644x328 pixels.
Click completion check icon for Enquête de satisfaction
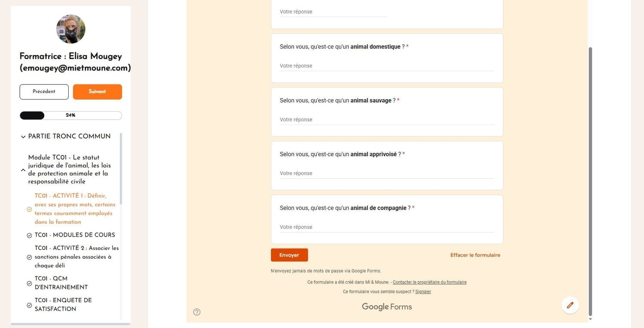coord(29,305)
